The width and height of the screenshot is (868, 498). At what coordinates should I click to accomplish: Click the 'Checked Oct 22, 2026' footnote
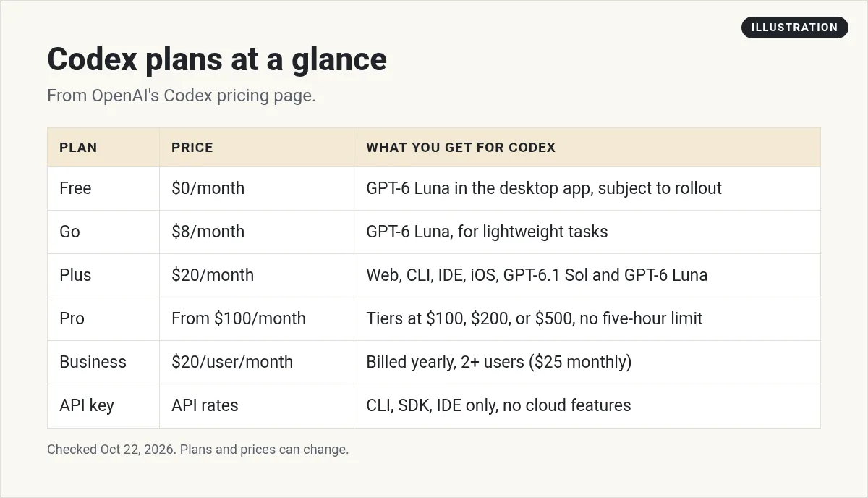[197, 450]
